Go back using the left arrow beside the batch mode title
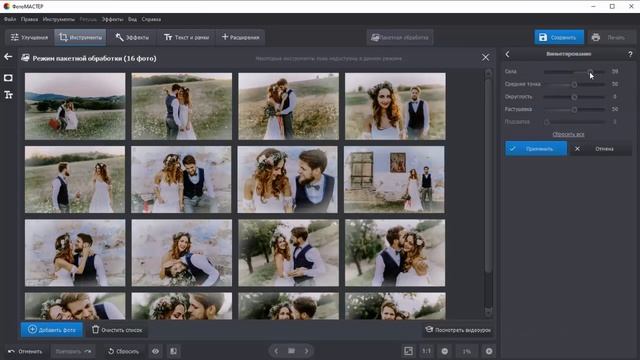This screenshot has height=360, width=640. tap(8, 57)
